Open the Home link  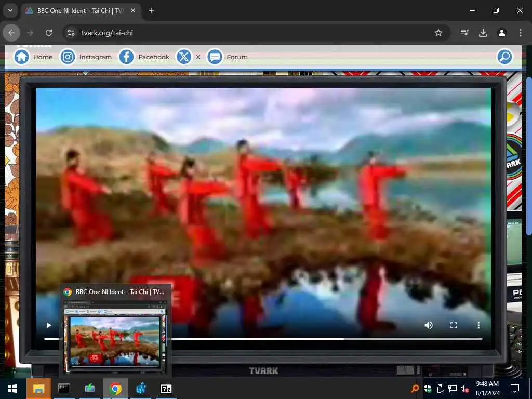tap(43, 57)
